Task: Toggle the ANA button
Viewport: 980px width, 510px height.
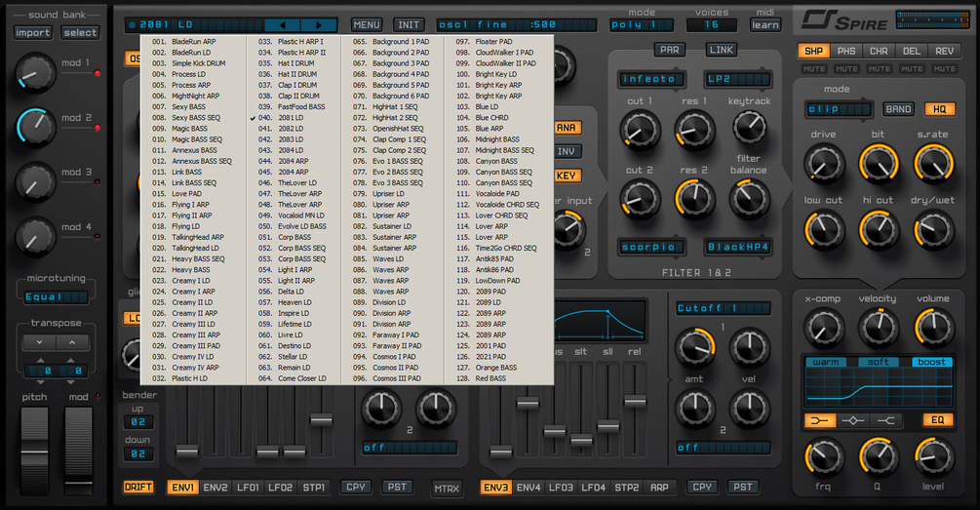Action: (567, 128)
